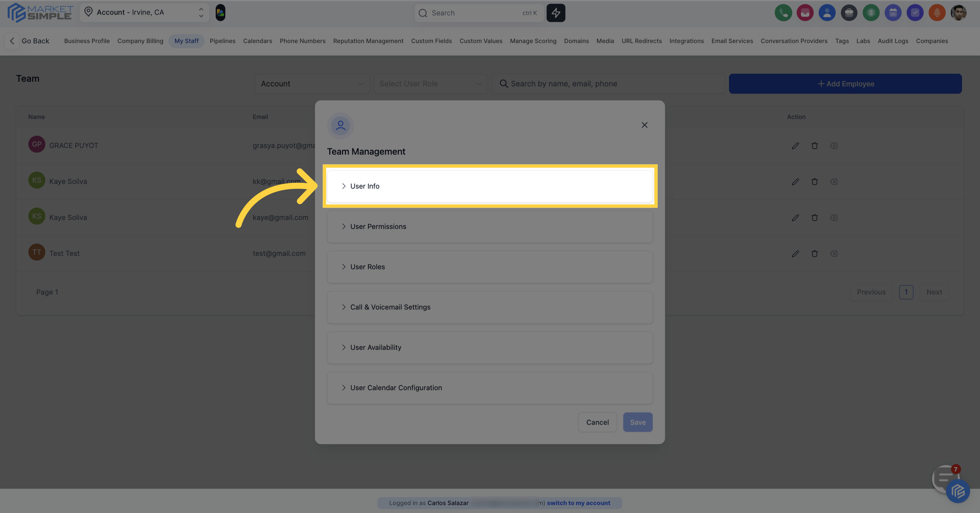The width and height of the screenshot is (980, 513).
Task: Open the opportunities briefcase icon
Action: click(849, 13)
